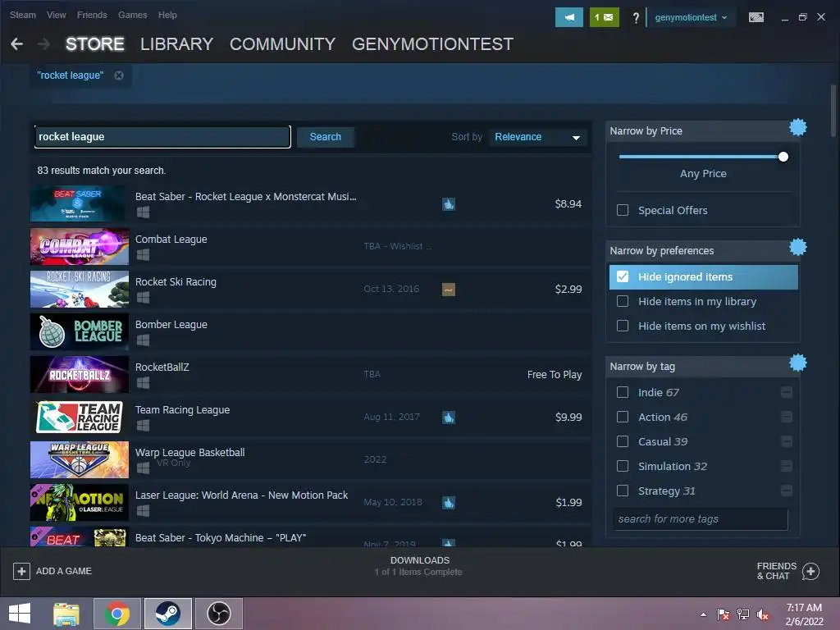The width and height of the screenshot is (840, 630).
Task: Click the Search button
Action: pyautogui.click(x=325, y=137)
